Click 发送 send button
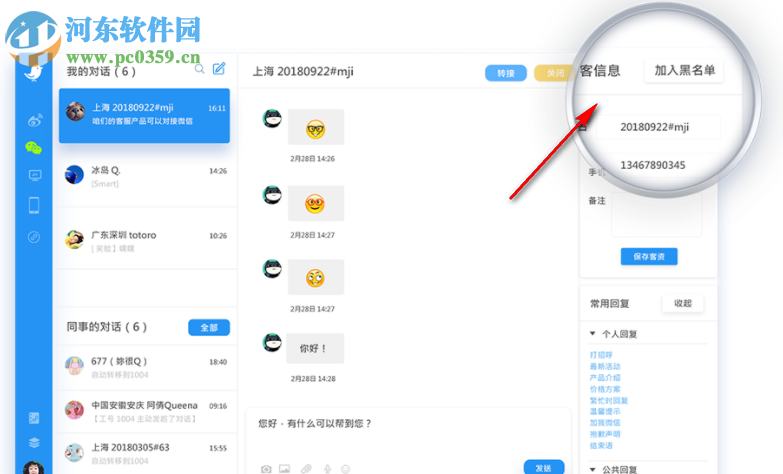Image resolution: width=783 pixels, height=474 pixels. click(x=543, y=468)
